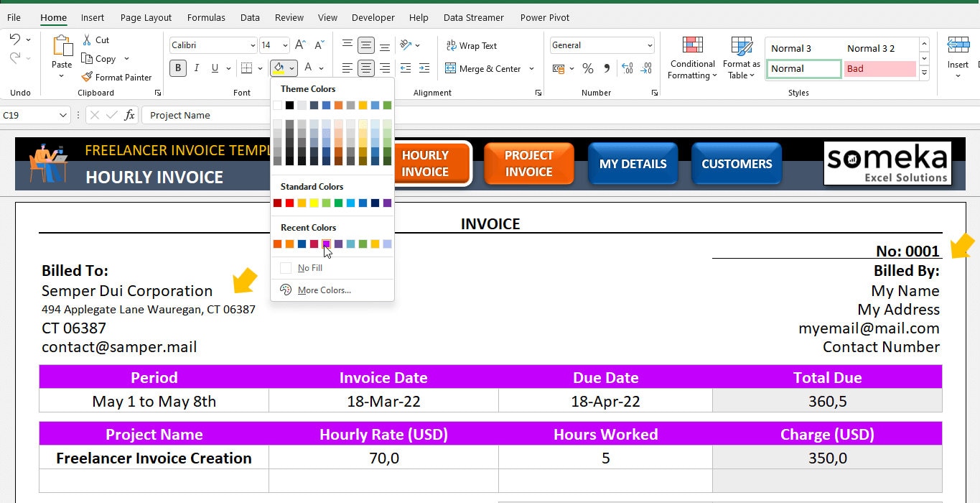Click the Borders icon
980x503 pixels.
click(x=246, y=68)
